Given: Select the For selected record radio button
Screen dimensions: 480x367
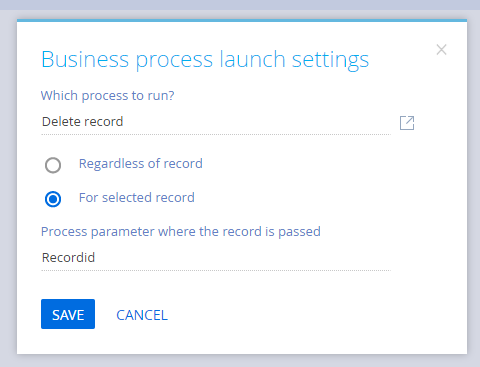Looking at the screenshot, I should [53, 199].
